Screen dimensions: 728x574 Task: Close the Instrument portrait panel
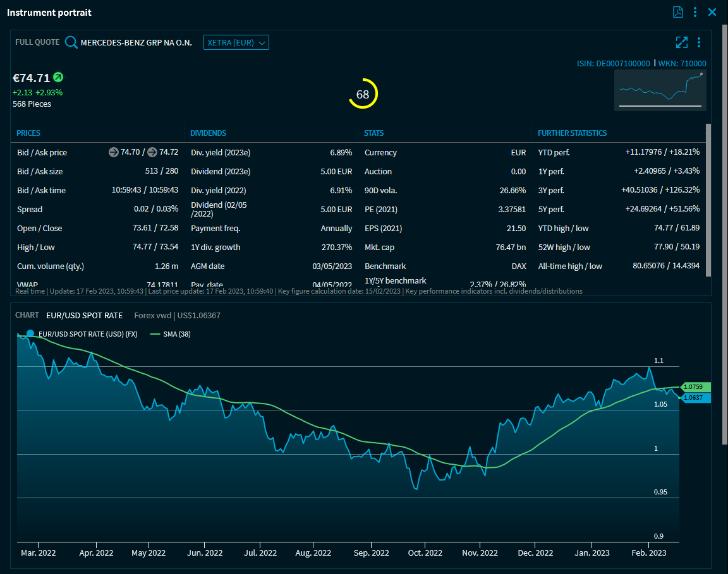coord(712,12)
